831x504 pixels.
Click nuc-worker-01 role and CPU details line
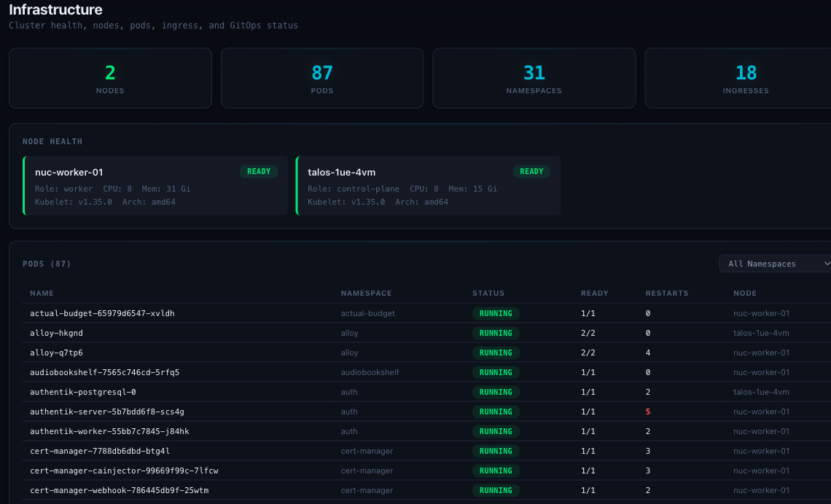click(x=112, y=189)
